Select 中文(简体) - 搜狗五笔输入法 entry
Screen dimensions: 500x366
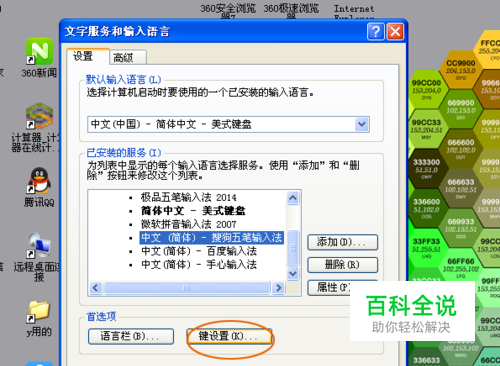[212, 238]
